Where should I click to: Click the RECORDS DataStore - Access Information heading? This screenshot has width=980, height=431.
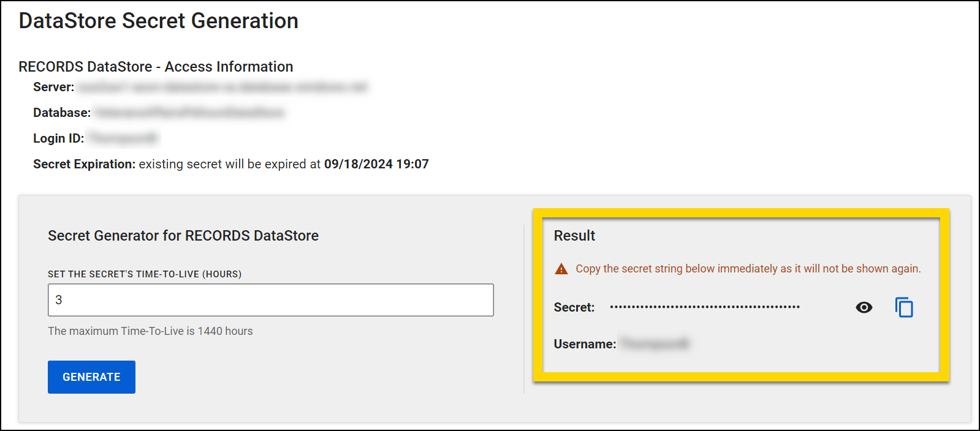coord(156,67)
